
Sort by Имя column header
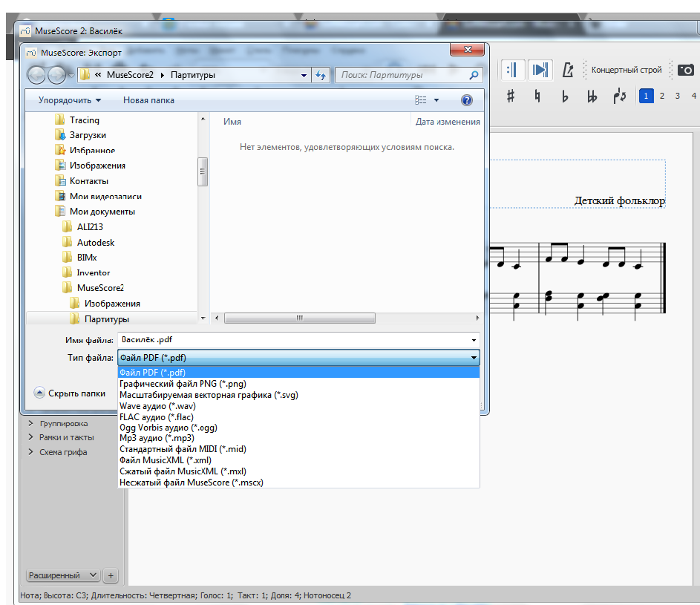pos(232,122)
